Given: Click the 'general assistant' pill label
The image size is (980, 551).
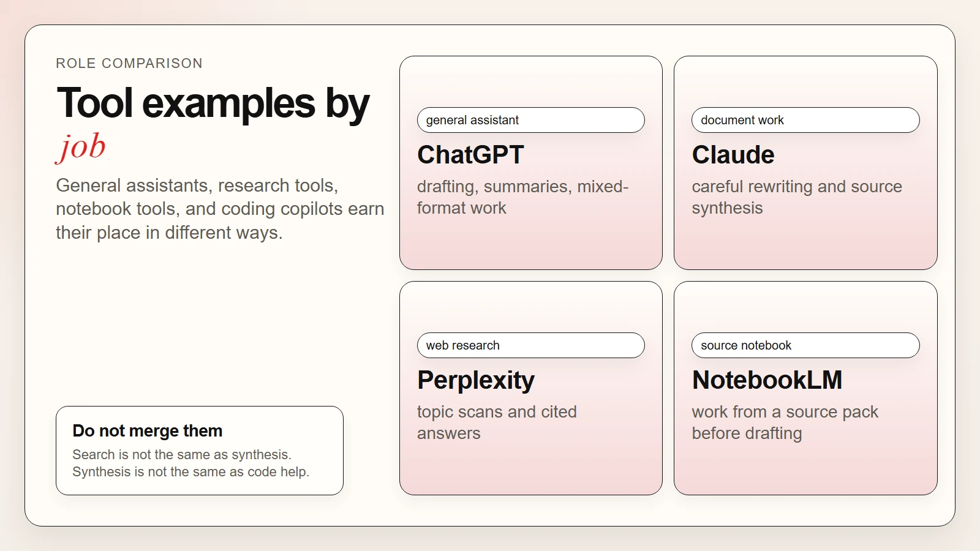Looking at the screenshot, I should tap(530, 120).
